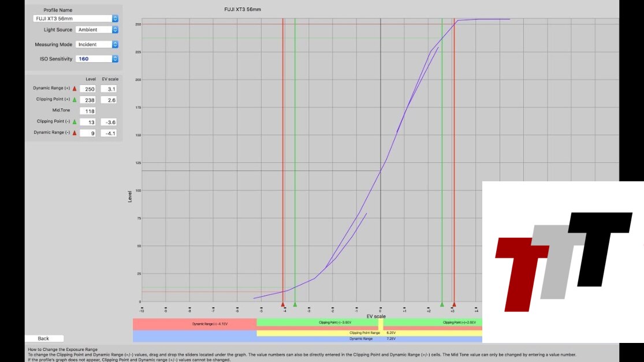Click Clipping Point (+) EV scale field 2.6

[109, 100]
